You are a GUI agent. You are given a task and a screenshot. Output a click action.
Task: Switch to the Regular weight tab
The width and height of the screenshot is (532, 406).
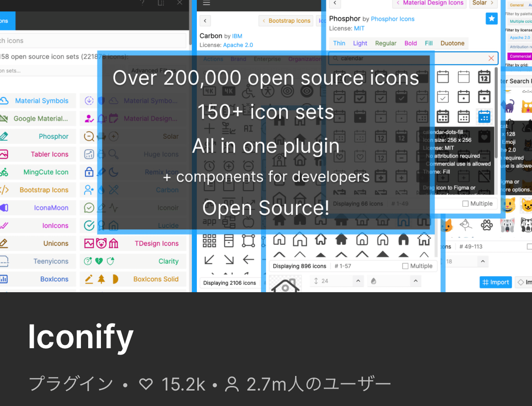[386, 43]
